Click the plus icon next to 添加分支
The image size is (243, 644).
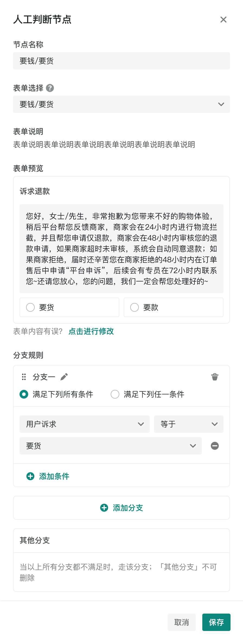(x=104, y=508)
